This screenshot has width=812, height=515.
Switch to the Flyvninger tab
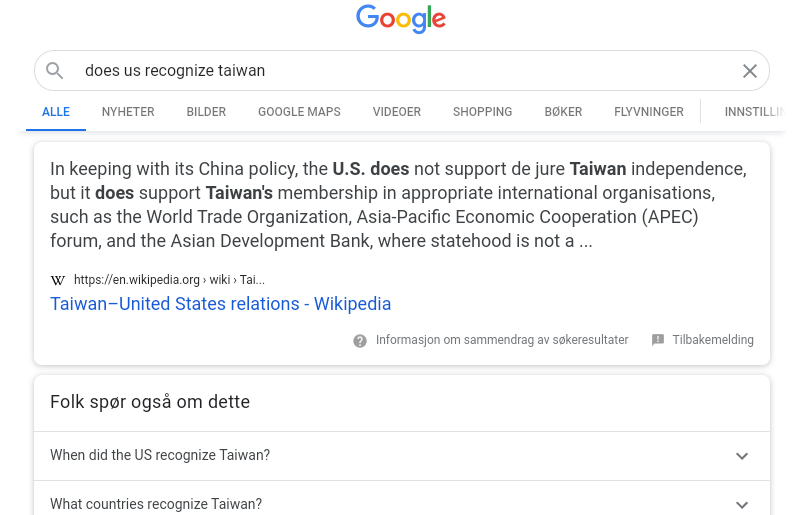coord(649,112)
